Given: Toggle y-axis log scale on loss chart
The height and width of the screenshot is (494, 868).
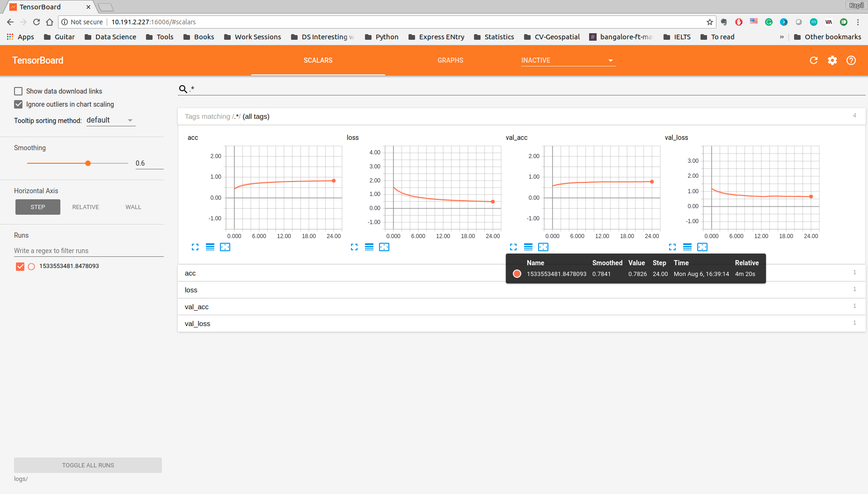Looking at the screenshot, I should click(x=369, y=247).
